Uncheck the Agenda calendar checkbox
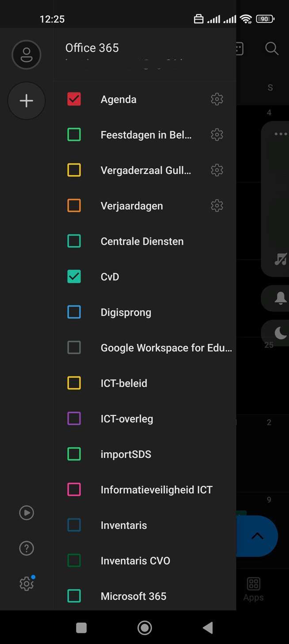This screenshot has height=644, width=289. (x=74, y=99)
